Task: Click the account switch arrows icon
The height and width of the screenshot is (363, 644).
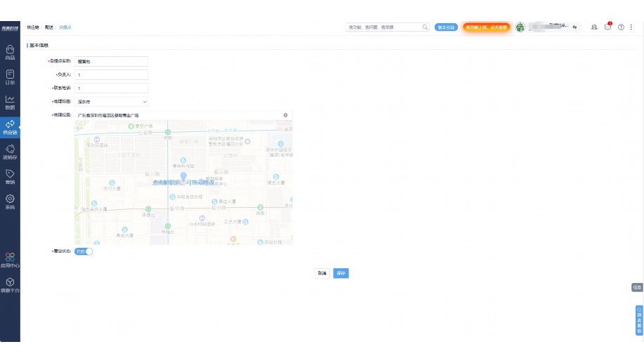Action: coord(574,27)
